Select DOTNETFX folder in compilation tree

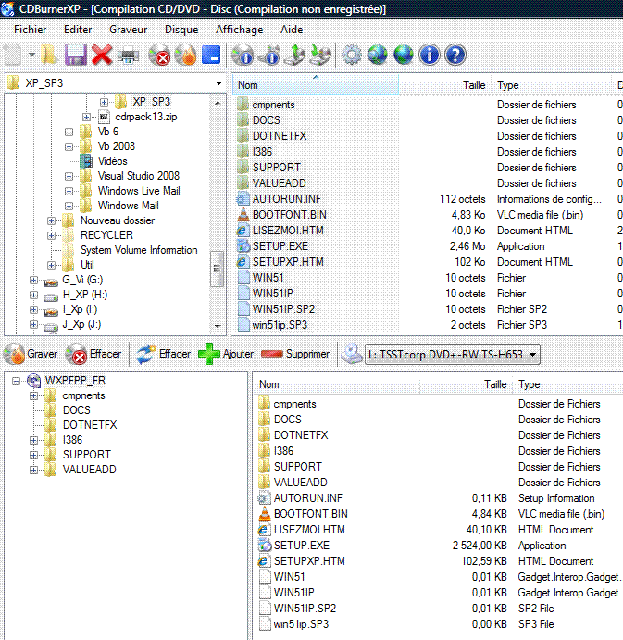(x=90, y=425)
